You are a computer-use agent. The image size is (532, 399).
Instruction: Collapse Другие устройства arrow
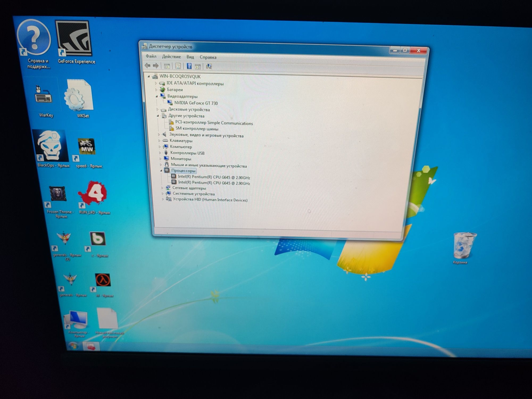coord(158,116)
